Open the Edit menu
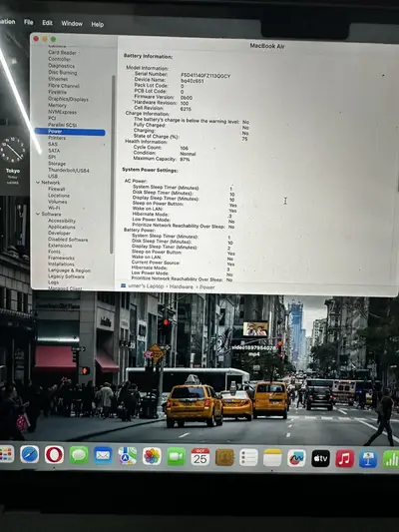399x532 pixels. click(47, 23)
